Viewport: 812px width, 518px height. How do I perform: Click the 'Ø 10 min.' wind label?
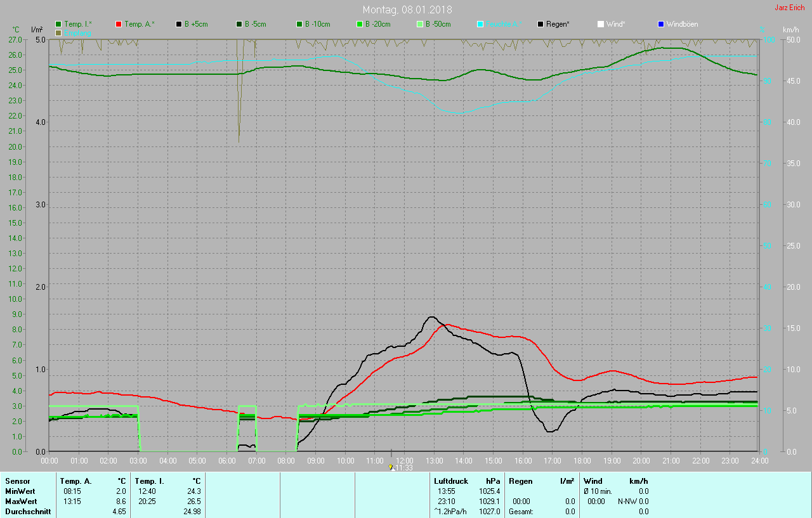(598, 491)
